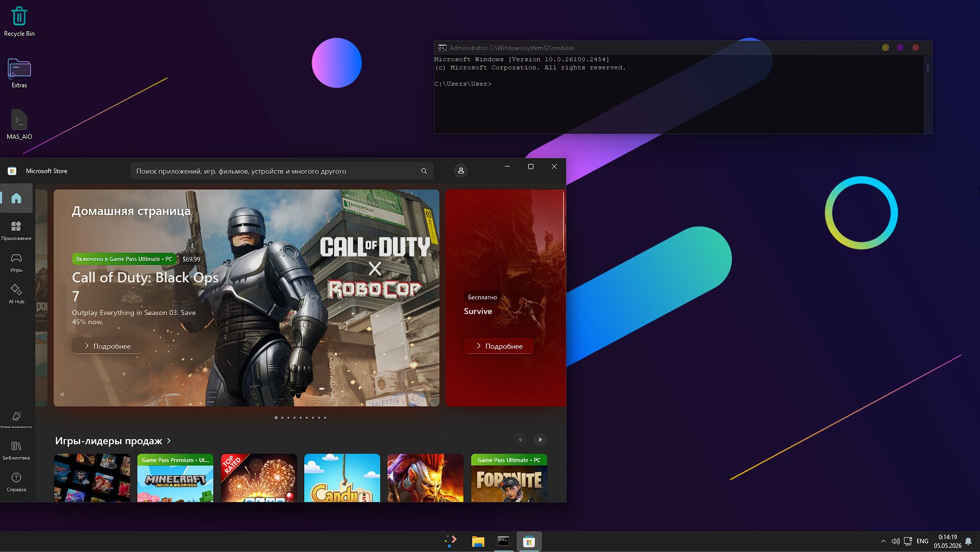Click Microsoft Store taskbar icon
The height and width of the screenshot is (552, 980).
[x=529, y=541]
